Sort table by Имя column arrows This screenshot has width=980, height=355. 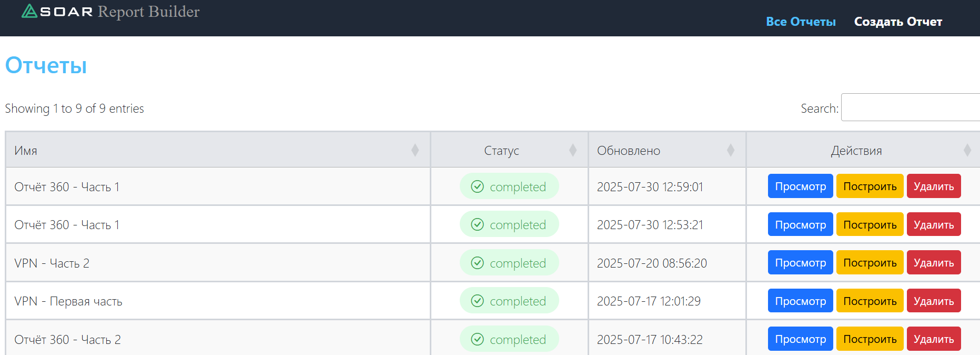pos(415,151)
